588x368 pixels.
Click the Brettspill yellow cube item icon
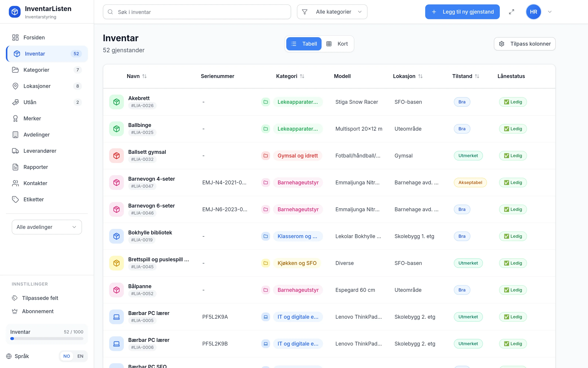click(x=116, y=263)
